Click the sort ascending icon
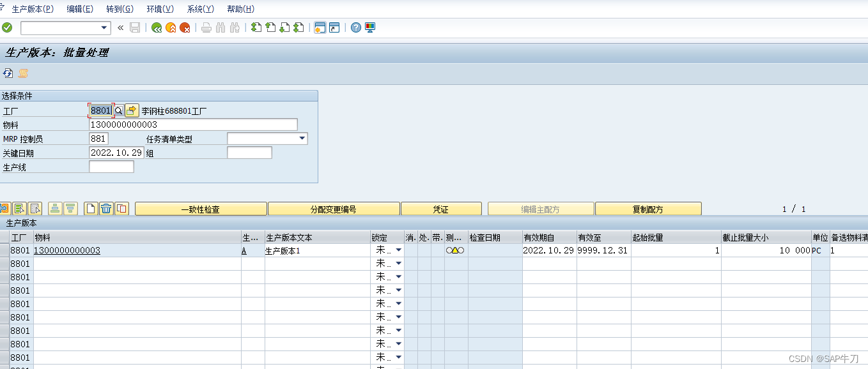The height and width of the screenshot is (369, 868). tap(55, 208)
